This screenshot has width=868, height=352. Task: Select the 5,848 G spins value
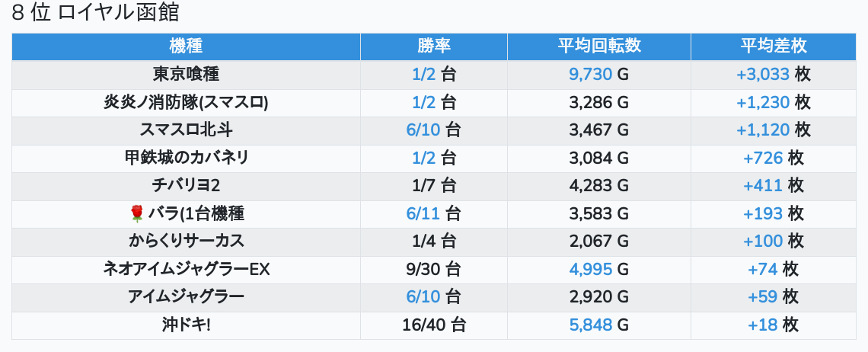point(599,325)
